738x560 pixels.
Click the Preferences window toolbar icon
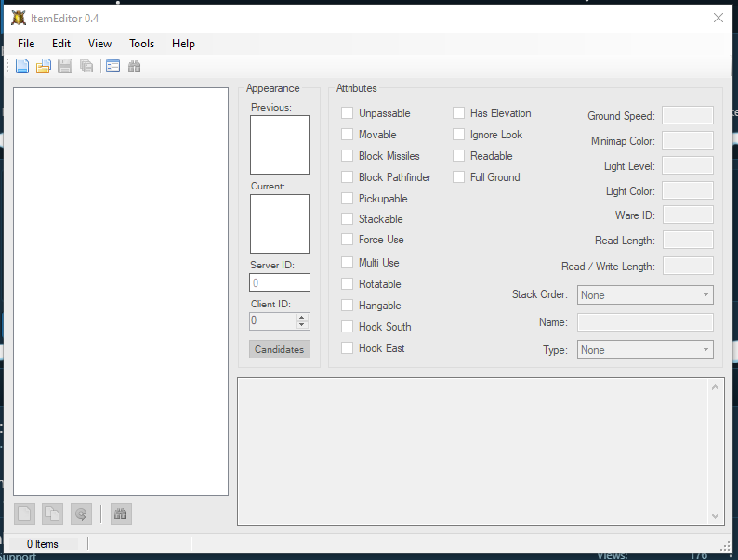tap(113, 66)
